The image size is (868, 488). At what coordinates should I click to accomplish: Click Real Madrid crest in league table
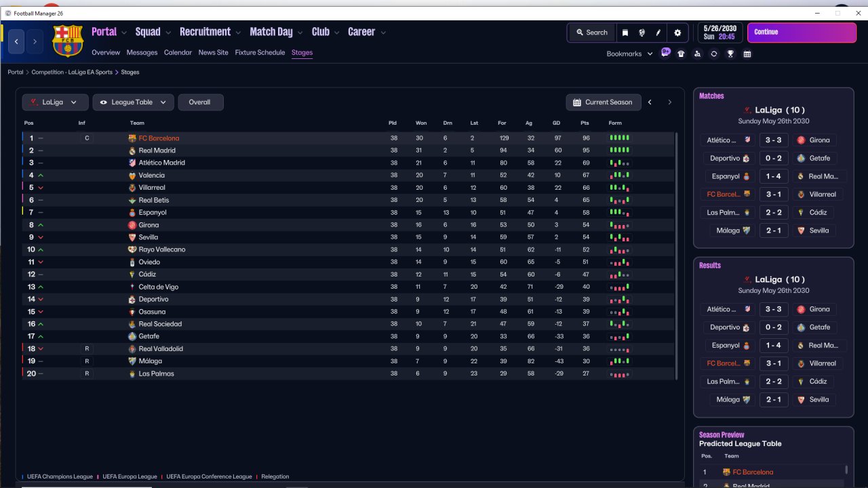[132, 150]
